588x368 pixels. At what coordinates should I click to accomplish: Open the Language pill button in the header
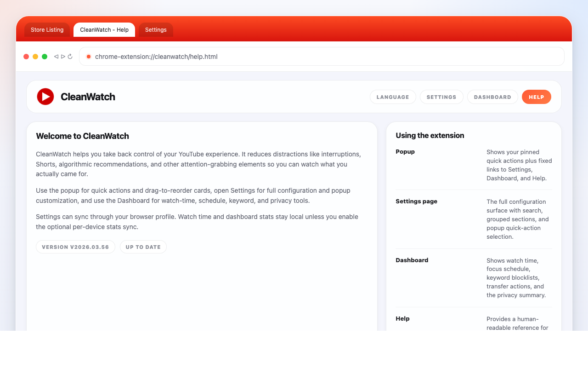pyautogui.click(x=393, y=97)
